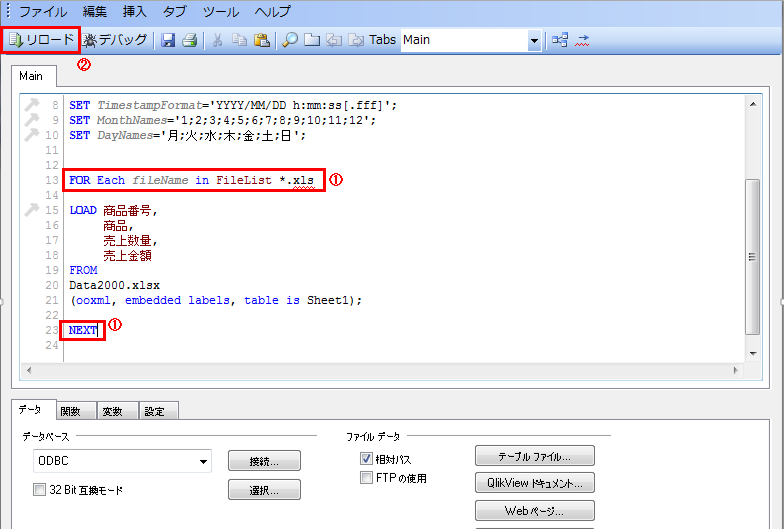Click the NEXT statement on line 23
Screen dimensions: 784x529
tap(82, 330)
